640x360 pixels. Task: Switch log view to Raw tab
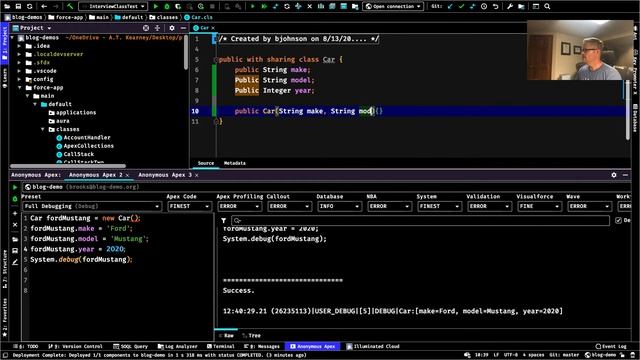(226, 336)
